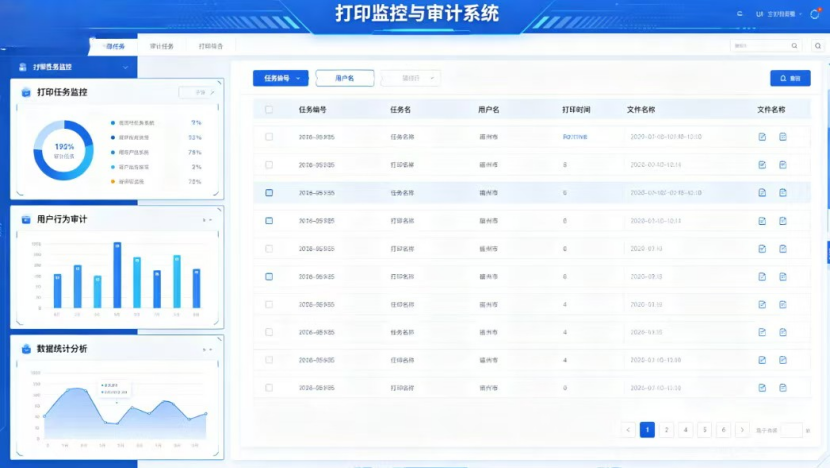Click the page jump input beside pagination
The height and width of the screenshot is (468, 830).
(x=791, y=430)
